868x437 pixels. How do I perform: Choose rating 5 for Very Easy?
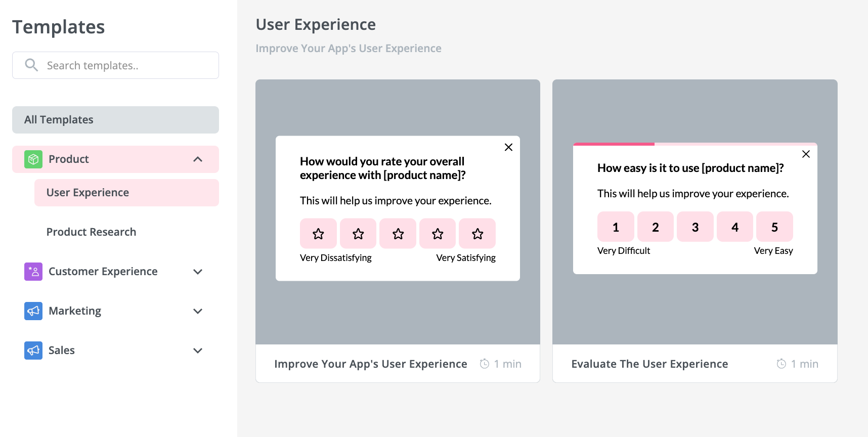[x=774, y=227]
